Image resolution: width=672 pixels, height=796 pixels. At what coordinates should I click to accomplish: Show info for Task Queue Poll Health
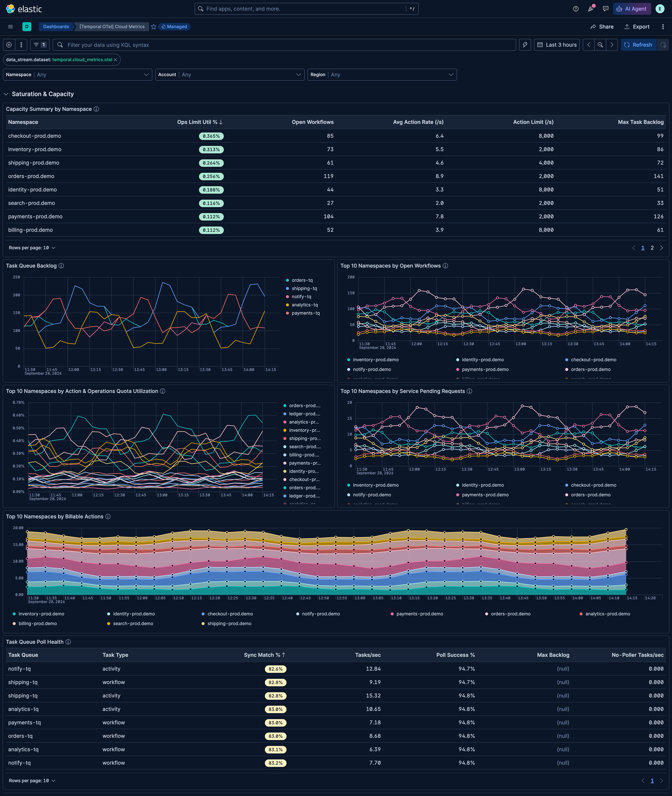(x=68, y=642)
